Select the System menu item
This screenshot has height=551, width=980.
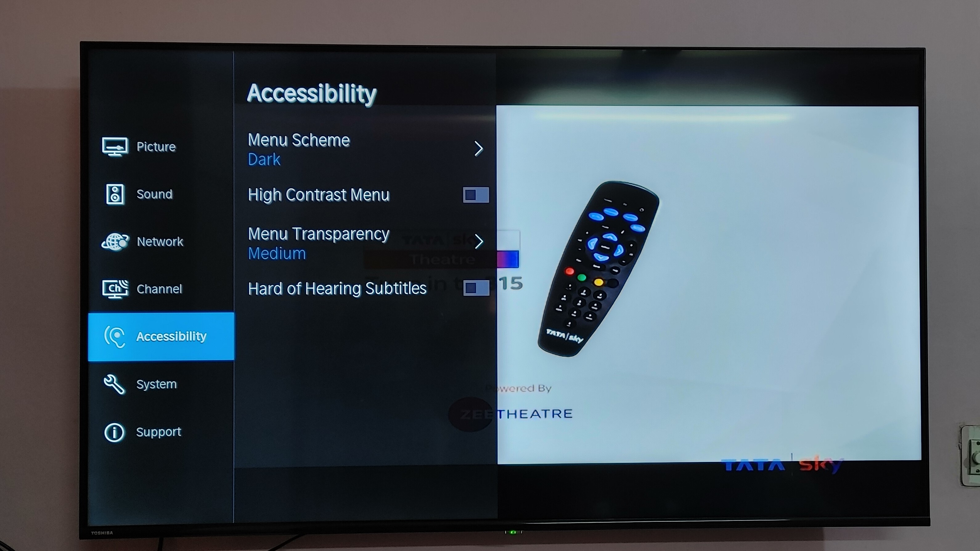[x=156, y=383]
